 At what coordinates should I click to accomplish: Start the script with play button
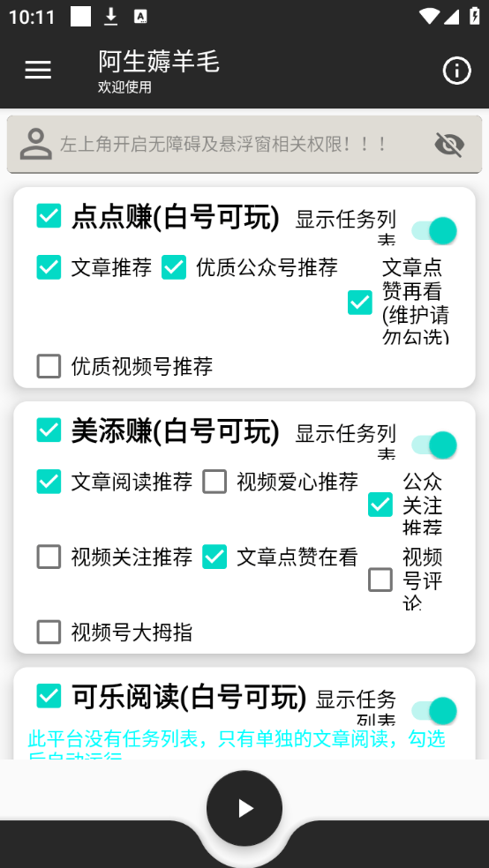coord(244,808)
